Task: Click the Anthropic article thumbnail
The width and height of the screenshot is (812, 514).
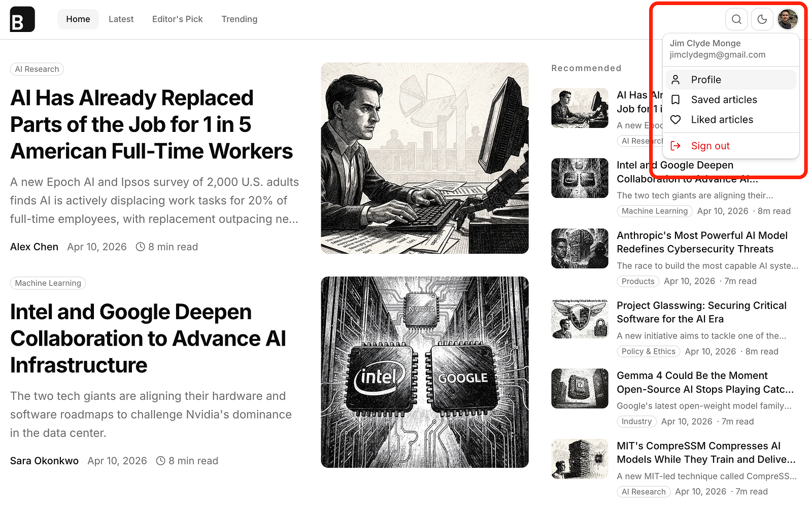Action: [580, 249]
